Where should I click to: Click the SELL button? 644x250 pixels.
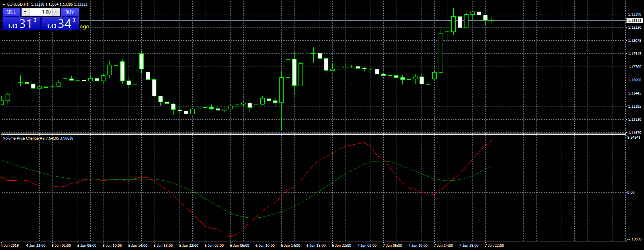11,12
